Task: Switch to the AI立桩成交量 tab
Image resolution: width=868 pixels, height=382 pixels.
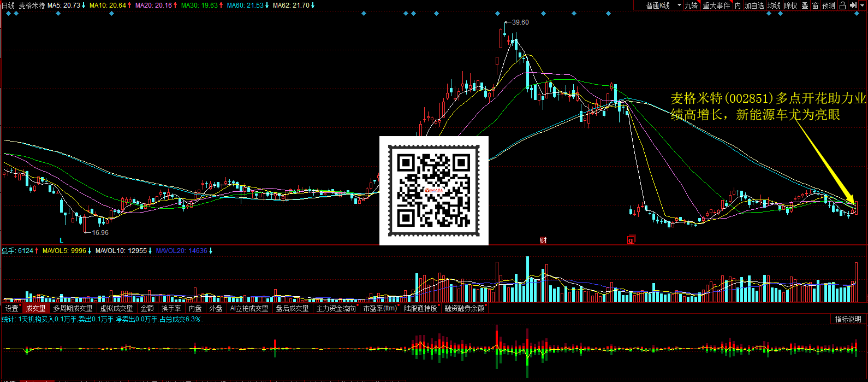Action: (249, 308)
